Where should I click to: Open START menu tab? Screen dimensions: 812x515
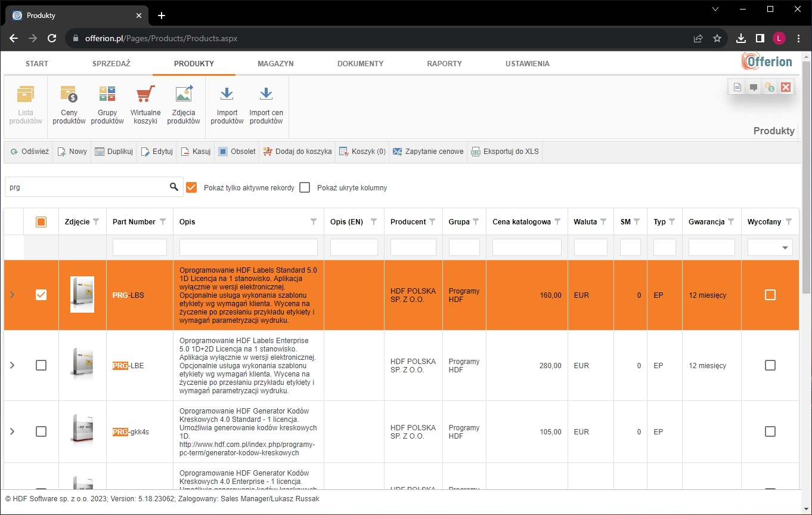click(x=37, y=63)
